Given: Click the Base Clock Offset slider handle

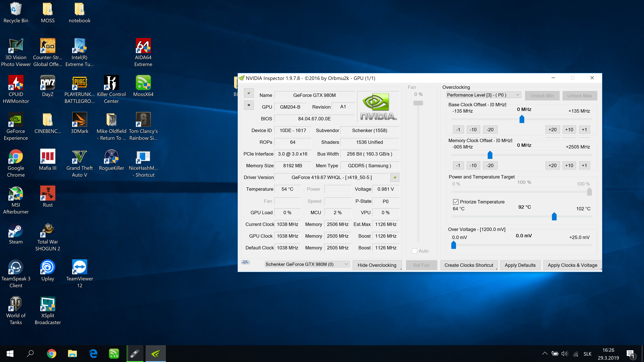Looking at the screenshot, I should tap(522, 119).
